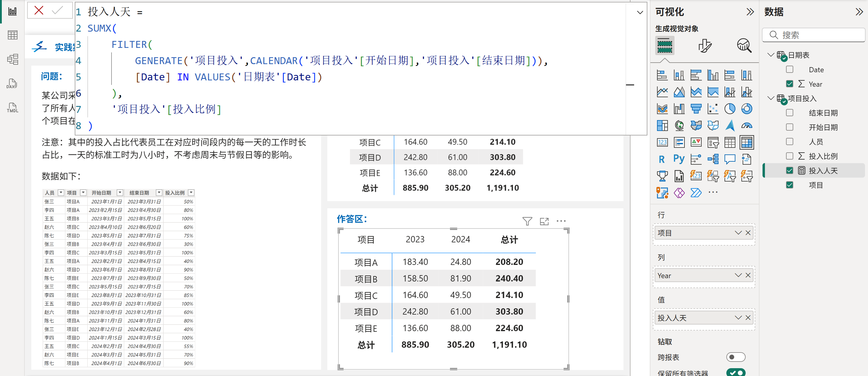This screenshot has width=868, height=376.
Task: Open the DAX query view in left sidebar
Action: click(12, 84)
